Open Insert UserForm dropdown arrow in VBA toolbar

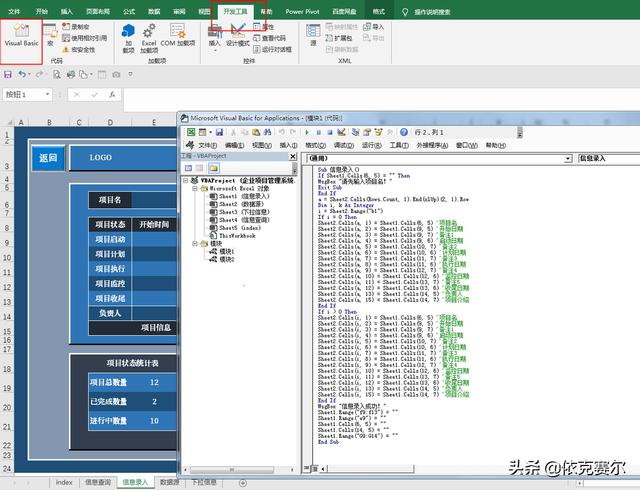211,132
